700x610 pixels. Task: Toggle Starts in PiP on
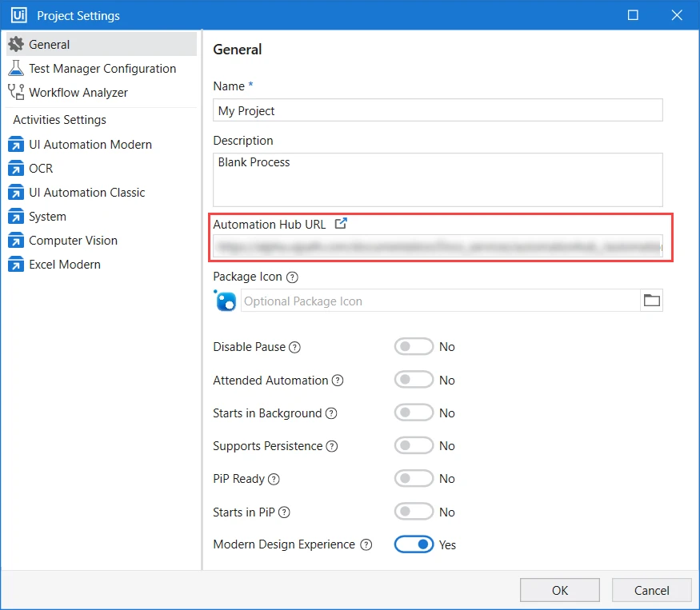pos(414,512)
